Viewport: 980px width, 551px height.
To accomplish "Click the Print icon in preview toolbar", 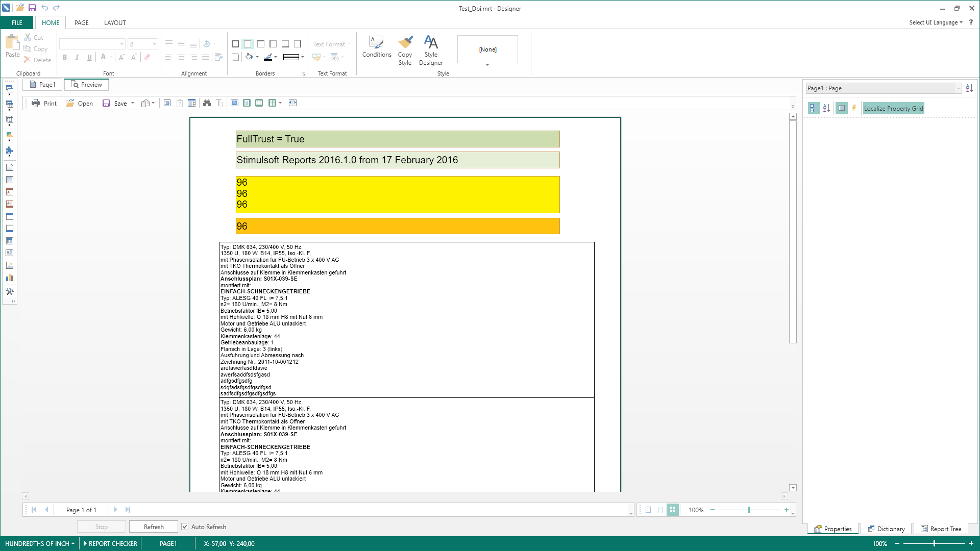I will click(x=36, y=103).
